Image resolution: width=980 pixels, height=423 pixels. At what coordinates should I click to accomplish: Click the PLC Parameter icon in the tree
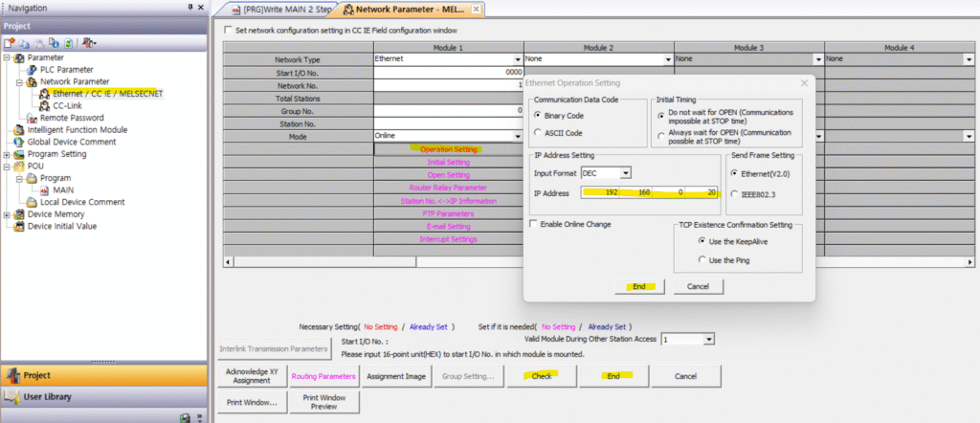32,70
